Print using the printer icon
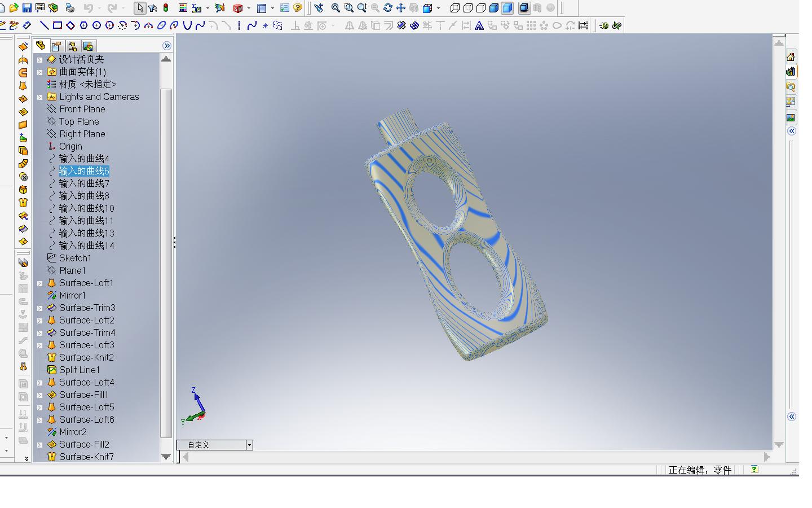This screenshot has height=508, width=812. pos(70,8)
